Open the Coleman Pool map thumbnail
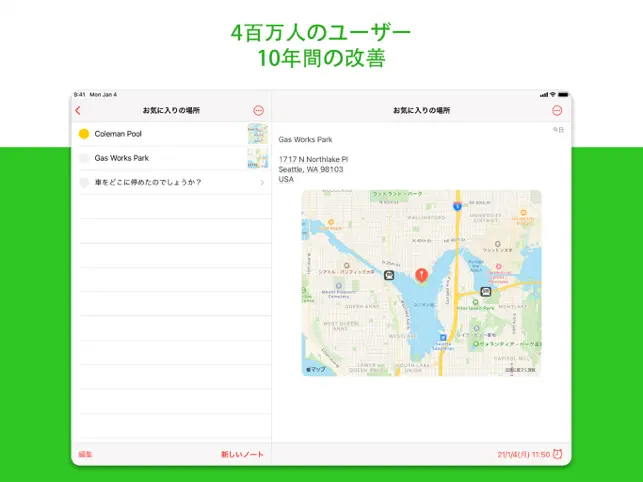Screen dimensions: 643x482 [258, 134]
